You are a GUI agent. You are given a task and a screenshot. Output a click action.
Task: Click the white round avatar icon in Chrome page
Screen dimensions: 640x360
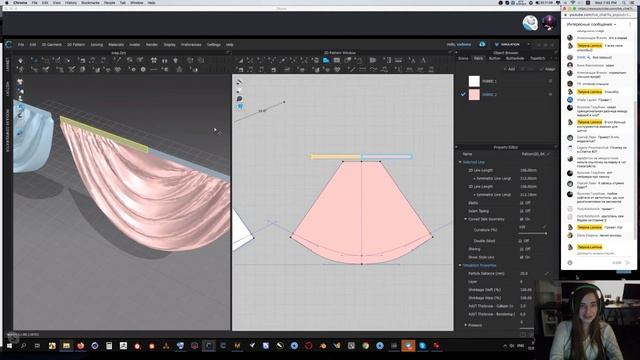pos(530,23)
